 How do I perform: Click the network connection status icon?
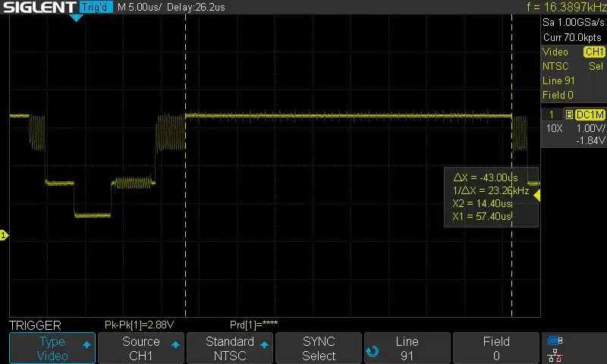click(x=555, y=355)
